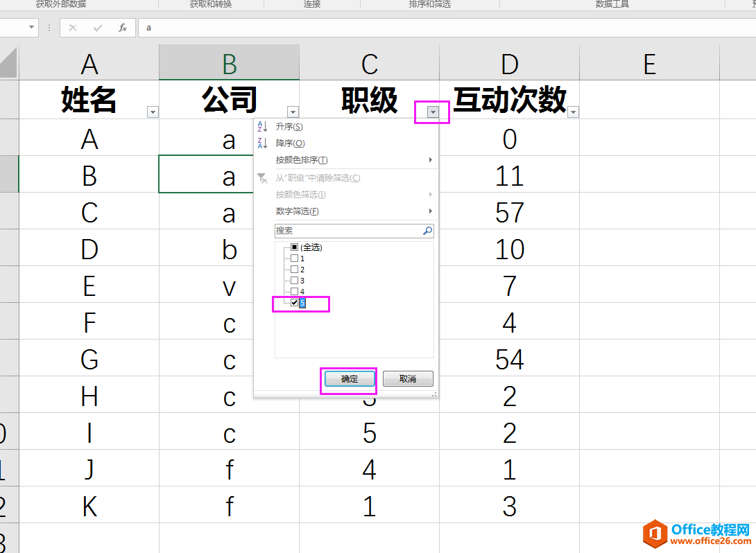Image resolution: width=756 pixels, height=553 pixels.
Task: Uncheck the filter value 5 checkbox
Action: tap(294, 303)
